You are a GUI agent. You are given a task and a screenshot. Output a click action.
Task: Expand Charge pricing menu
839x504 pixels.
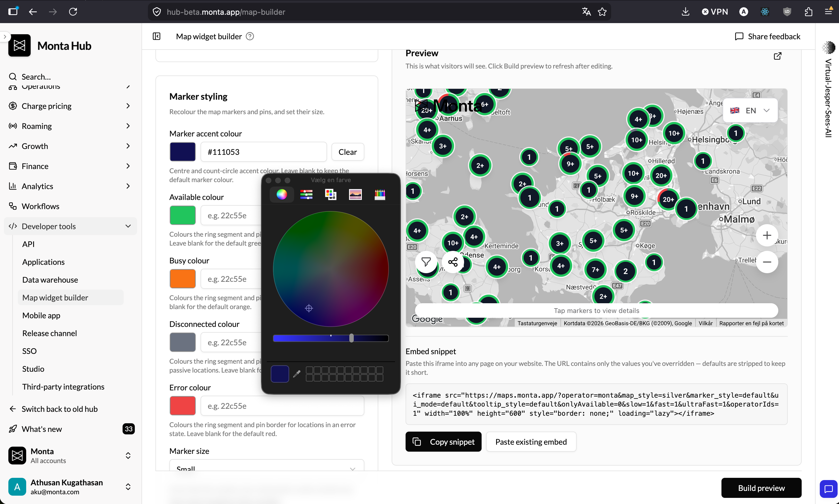(70, 106)
